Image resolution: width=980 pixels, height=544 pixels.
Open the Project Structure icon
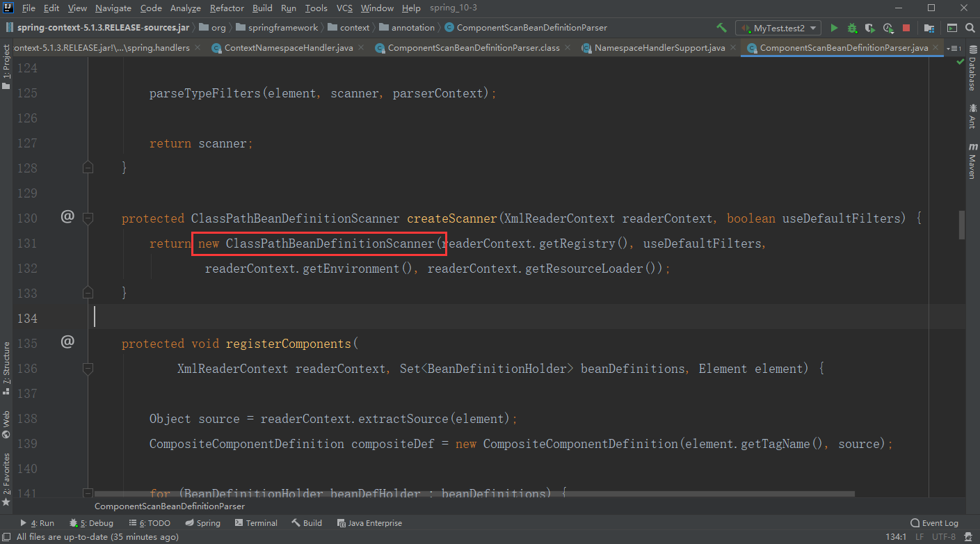[x=929, y=28]
